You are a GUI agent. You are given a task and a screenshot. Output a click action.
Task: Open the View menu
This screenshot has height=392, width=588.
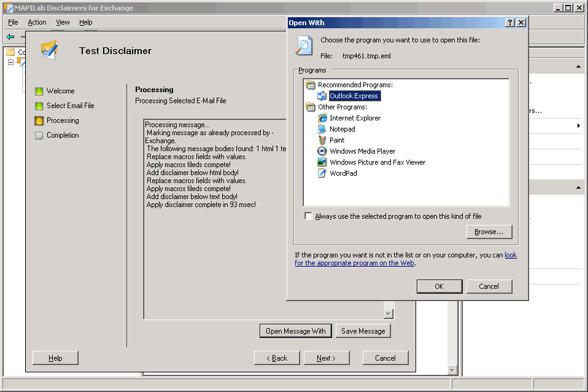click(x=63, y=22)
